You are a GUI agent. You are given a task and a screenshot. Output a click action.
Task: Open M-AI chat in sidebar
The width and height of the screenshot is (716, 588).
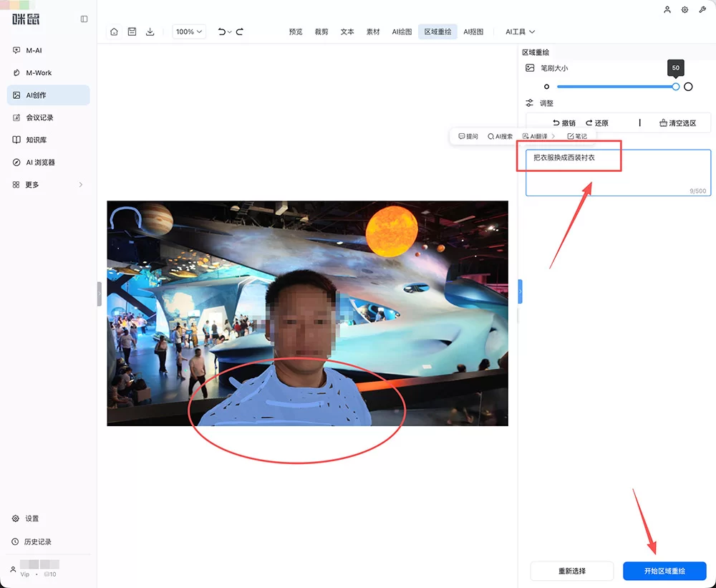pos(49,50)
